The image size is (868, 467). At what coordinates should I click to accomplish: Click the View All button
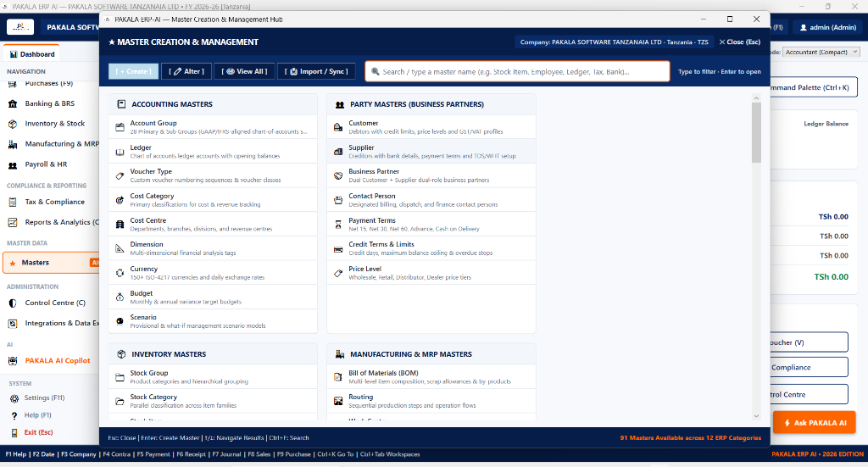click(244, 71)
